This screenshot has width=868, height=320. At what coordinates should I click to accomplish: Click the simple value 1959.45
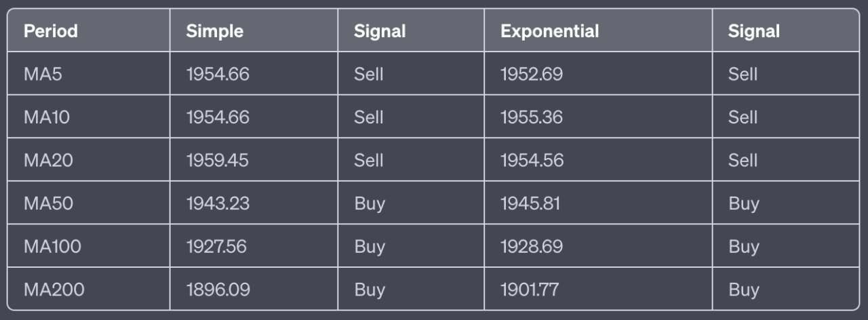pyautogui.click(x=217, y=161)
